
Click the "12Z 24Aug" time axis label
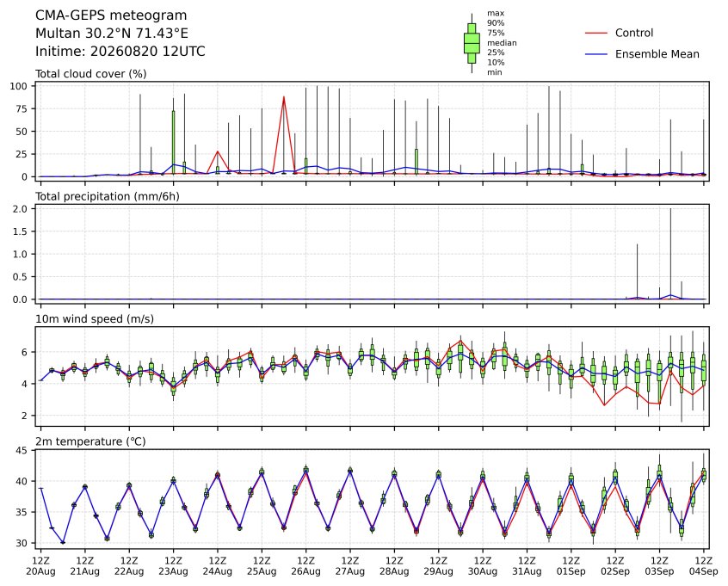218,566
